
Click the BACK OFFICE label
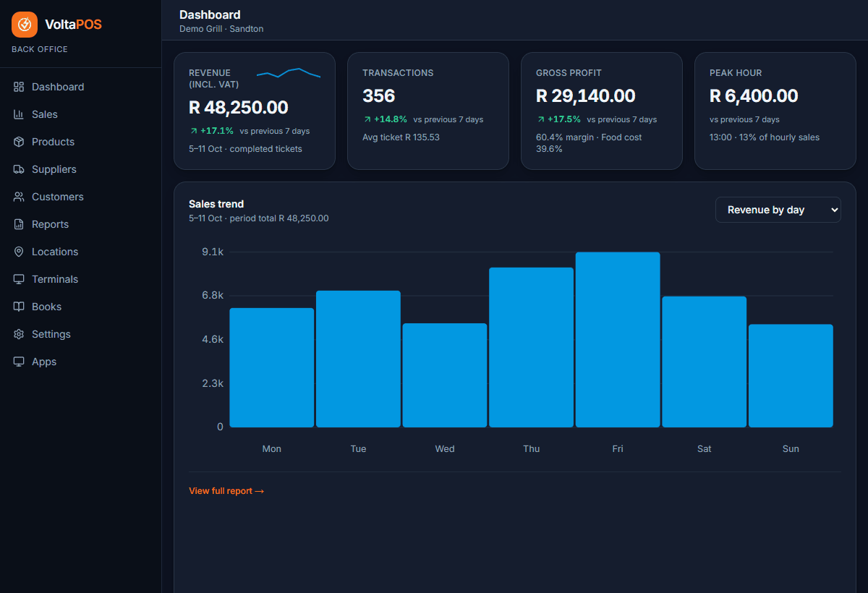click(x=40, y=49)
